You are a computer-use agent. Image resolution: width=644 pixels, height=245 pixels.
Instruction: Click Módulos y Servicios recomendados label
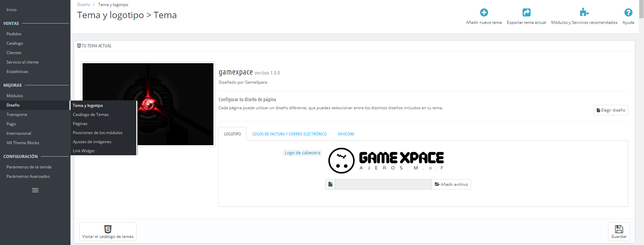coord(584,23)
